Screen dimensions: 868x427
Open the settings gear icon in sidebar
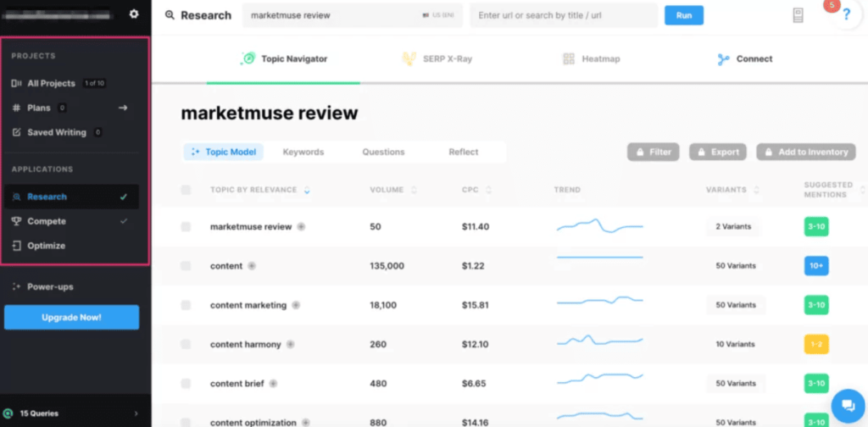pos(133,14)
